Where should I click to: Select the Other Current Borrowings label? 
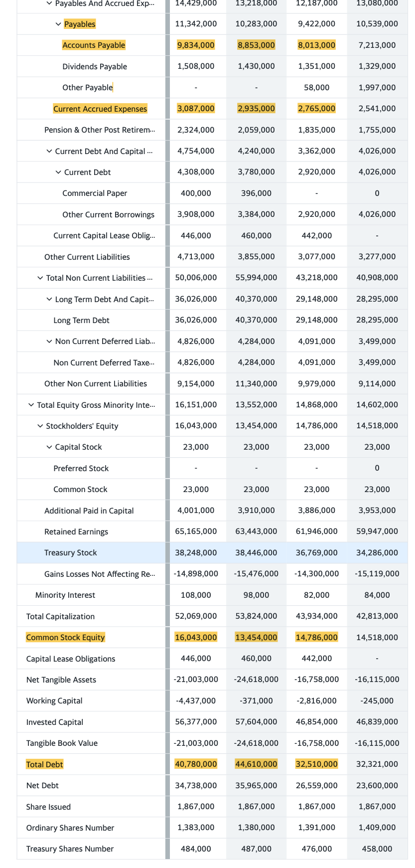click(108, 214)
